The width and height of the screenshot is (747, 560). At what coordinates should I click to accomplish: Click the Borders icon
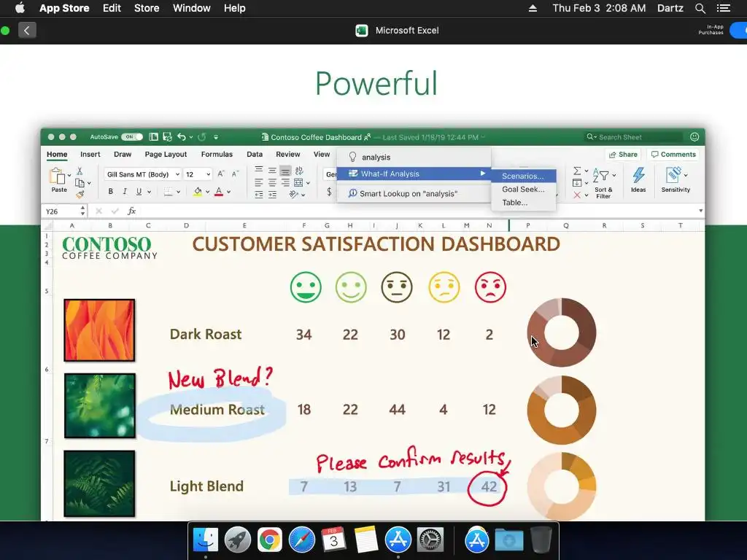169,192
